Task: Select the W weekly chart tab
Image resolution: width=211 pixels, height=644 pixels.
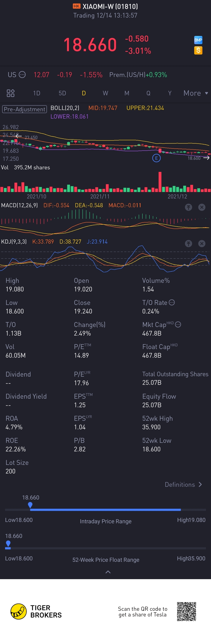Action: [x=105, y=93]
